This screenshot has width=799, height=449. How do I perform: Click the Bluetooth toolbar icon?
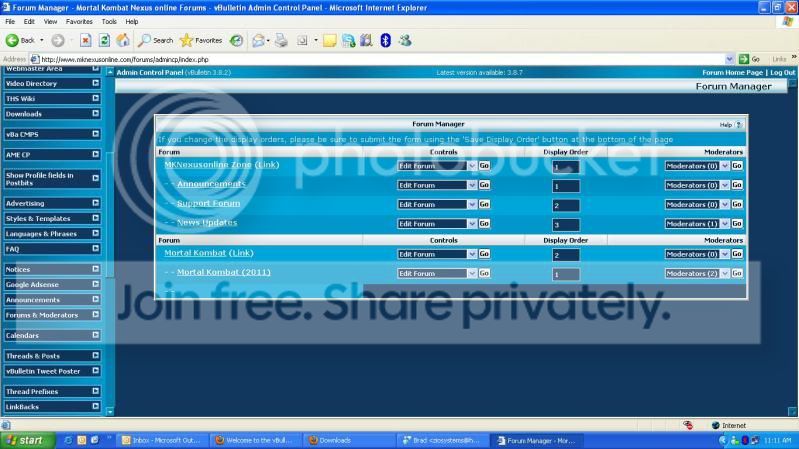pyautogui.click(x=385, y=40)
